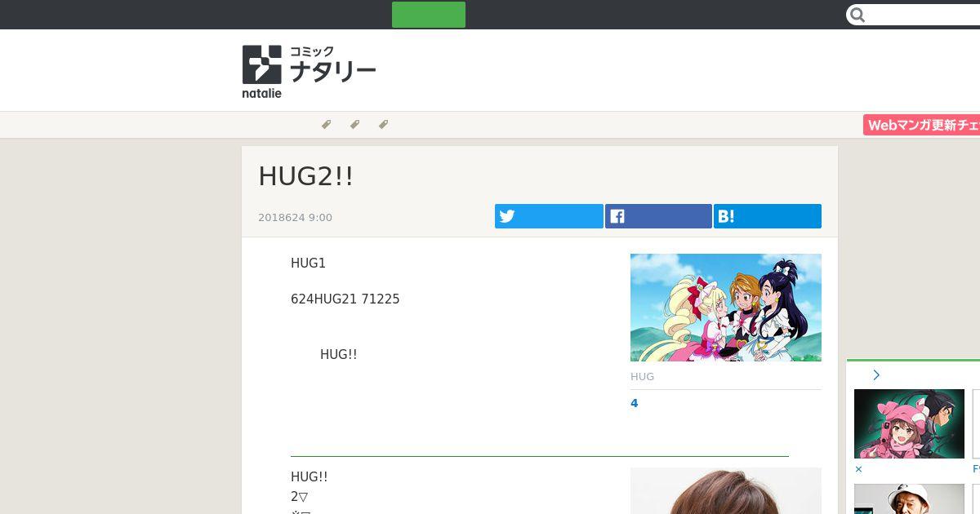The image size is (980, 514).
Task: Share the article on Facebook
Action: (x=658, y=216)
